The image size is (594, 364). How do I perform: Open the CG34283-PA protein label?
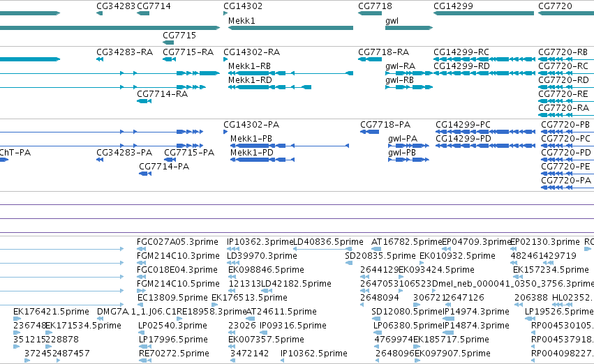coord(124,153)
